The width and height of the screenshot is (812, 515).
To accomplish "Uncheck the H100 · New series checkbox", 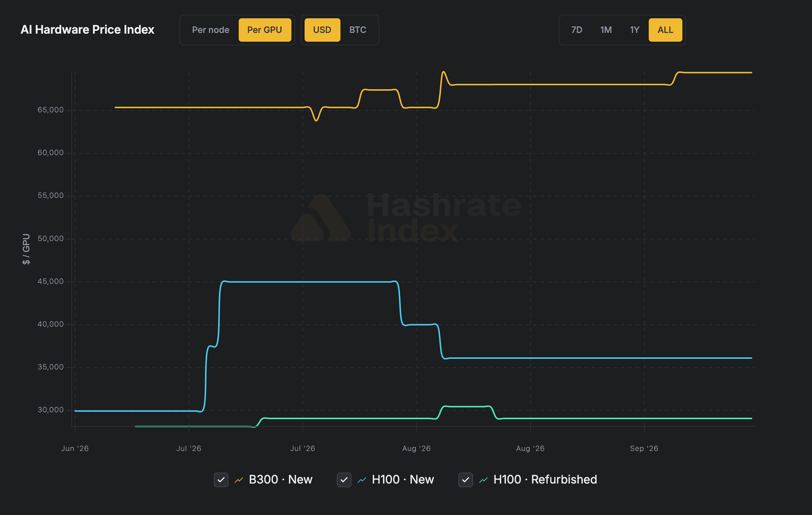I will tap(344, 480).
